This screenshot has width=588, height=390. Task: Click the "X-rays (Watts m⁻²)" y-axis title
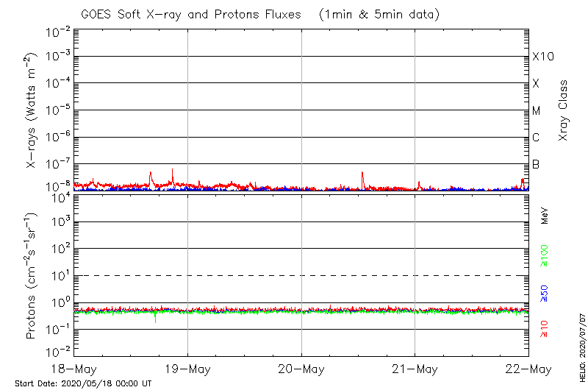tap(32, 110)
